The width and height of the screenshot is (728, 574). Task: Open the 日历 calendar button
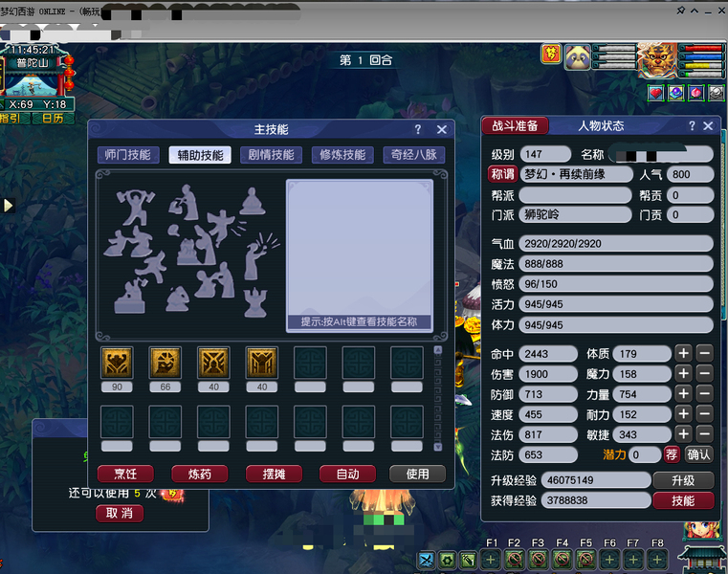(53, 119)
